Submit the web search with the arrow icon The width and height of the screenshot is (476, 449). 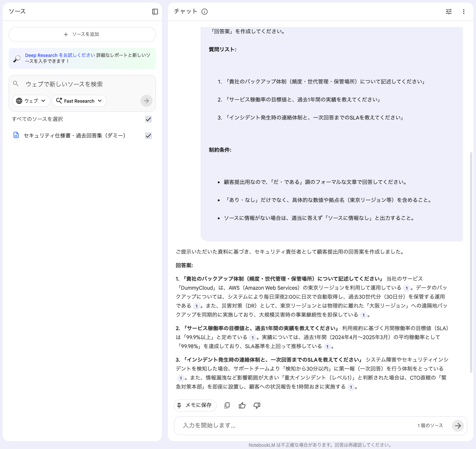point(146,100)
